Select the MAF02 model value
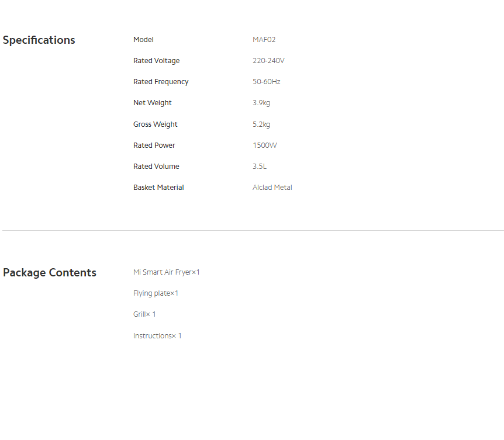Screen dimensions: 504x440 click(264, 40)
